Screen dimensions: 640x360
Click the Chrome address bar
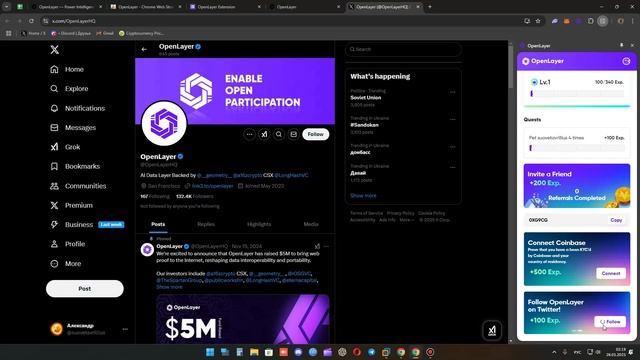282,21
